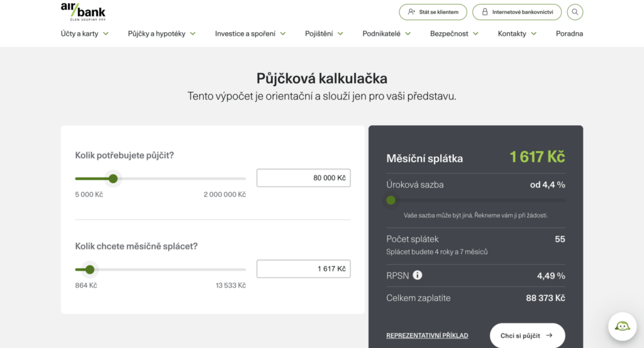
Task: Expand the Pojištění menu
Action: [325, 34]
